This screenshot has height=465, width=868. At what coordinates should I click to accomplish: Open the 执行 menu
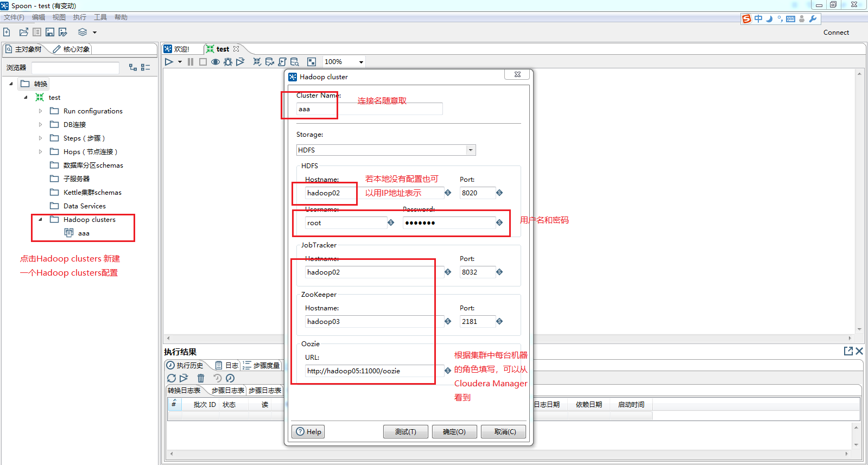(x=80, y=17)
